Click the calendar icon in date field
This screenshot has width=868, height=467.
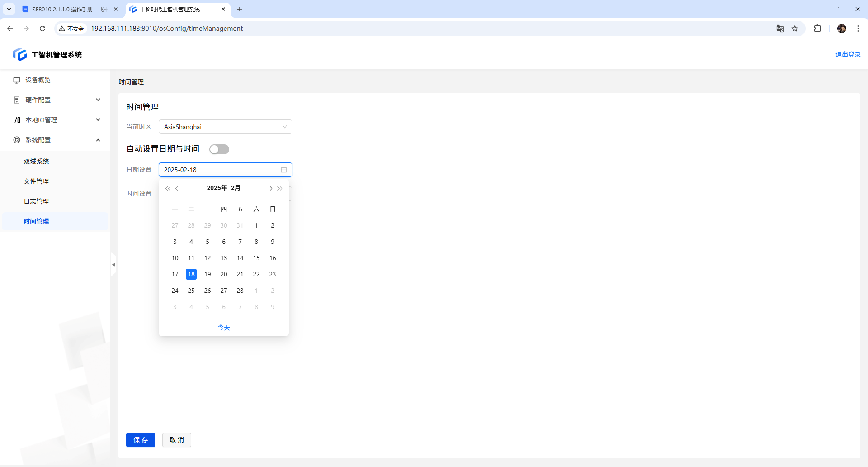[x=284, y=170]
